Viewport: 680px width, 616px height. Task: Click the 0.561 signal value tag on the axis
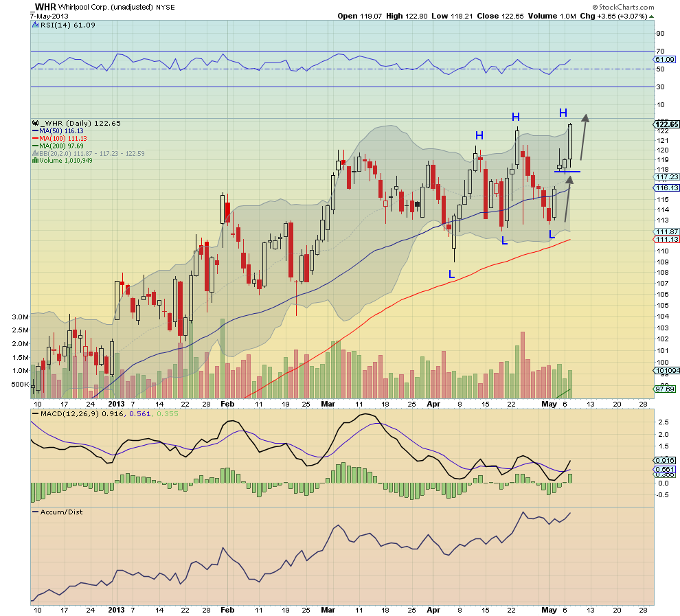click(665, 470)
